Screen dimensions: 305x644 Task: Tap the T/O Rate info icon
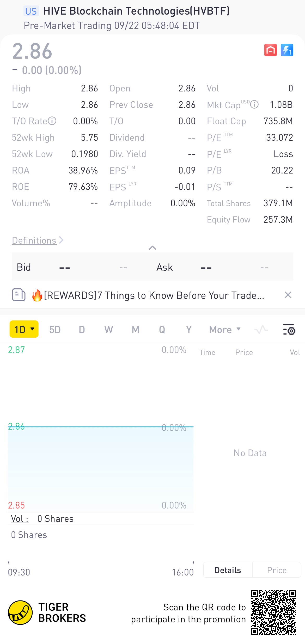pos(52,121)
